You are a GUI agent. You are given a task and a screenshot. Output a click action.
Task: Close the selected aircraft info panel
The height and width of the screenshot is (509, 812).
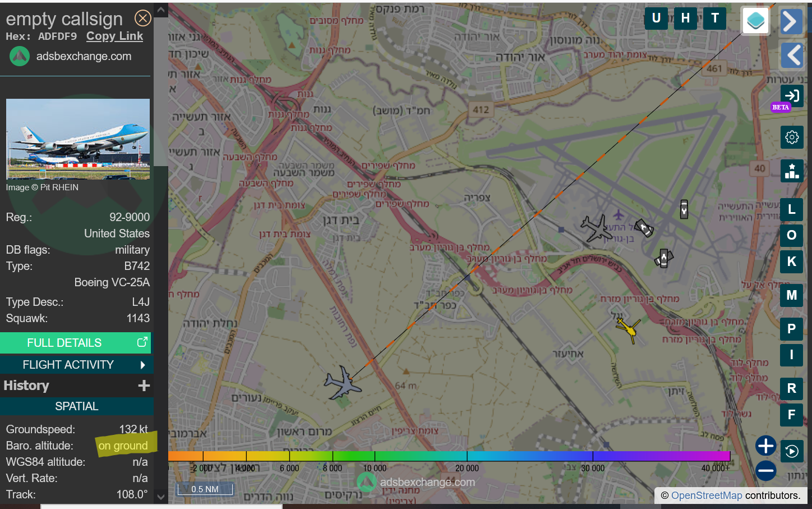click(x=143, y=19)
